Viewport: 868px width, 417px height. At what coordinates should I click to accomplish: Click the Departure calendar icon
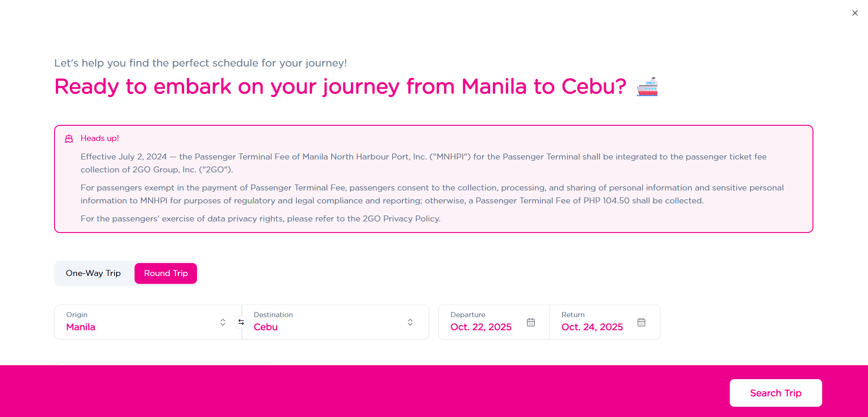531,322
